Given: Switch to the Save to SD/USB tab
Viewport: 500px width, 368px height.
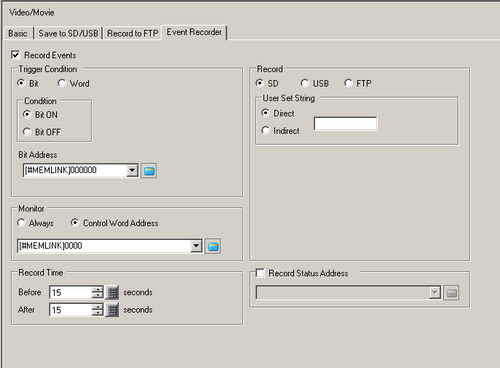Looking at the screenshot, I should pos(68,33).
